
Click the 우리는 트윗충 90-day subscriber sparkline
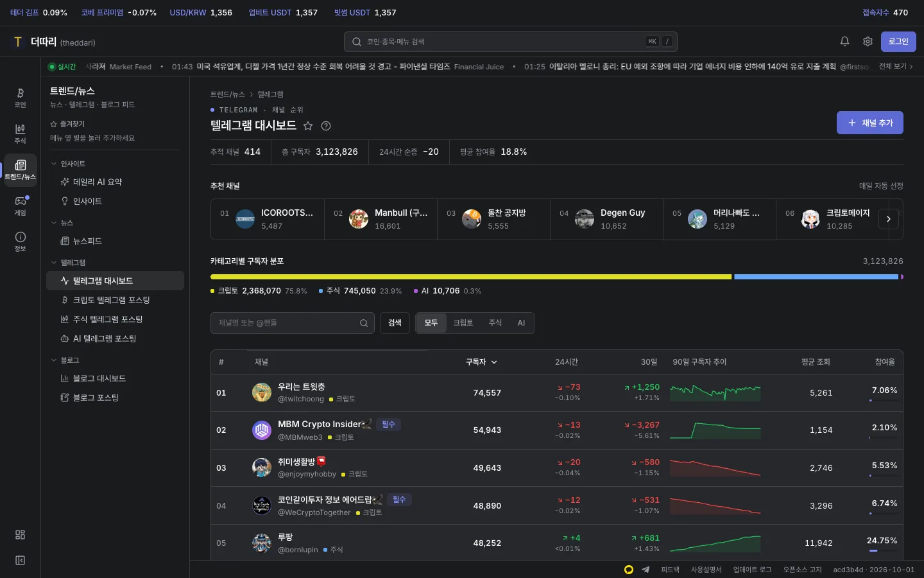(715, 392)
